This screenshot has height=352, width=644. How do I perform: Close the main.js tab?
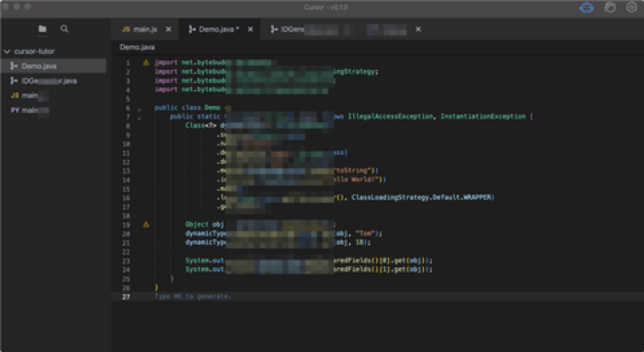(x=168, y=30)
